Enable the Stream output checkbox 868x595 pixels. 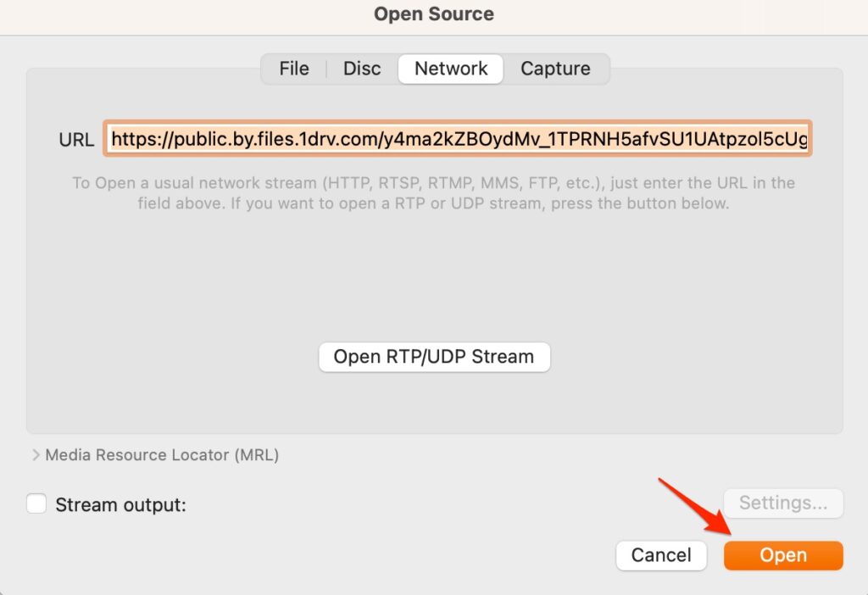[36, 503]
